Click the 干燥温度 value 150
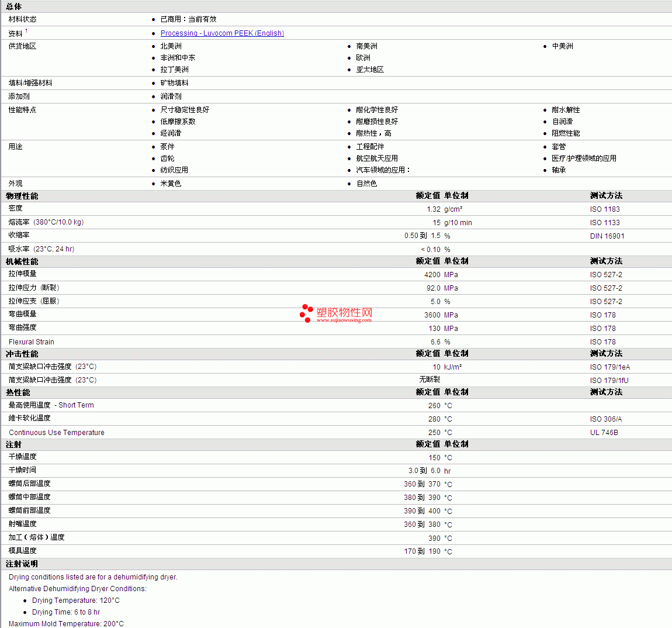The height and width of the screenshot is (628, 672). tap(434, 458)
